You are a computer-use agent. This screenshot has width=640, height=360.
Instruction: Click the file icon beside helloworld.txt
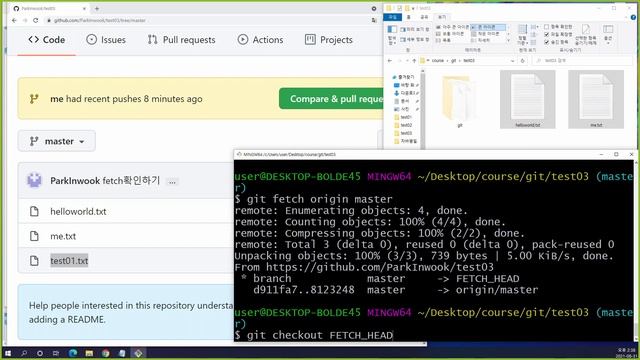pyautogui.click(x=34, y=211)
